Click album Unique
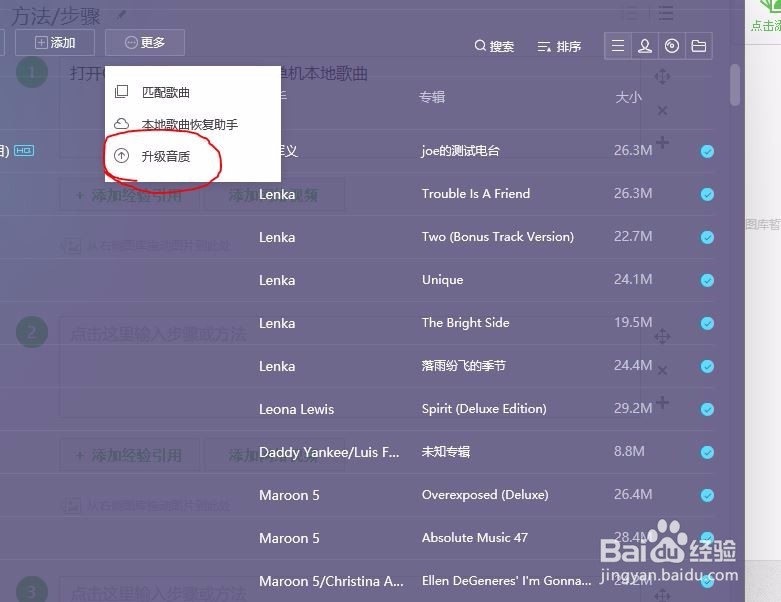 click(x=442, y=280)
